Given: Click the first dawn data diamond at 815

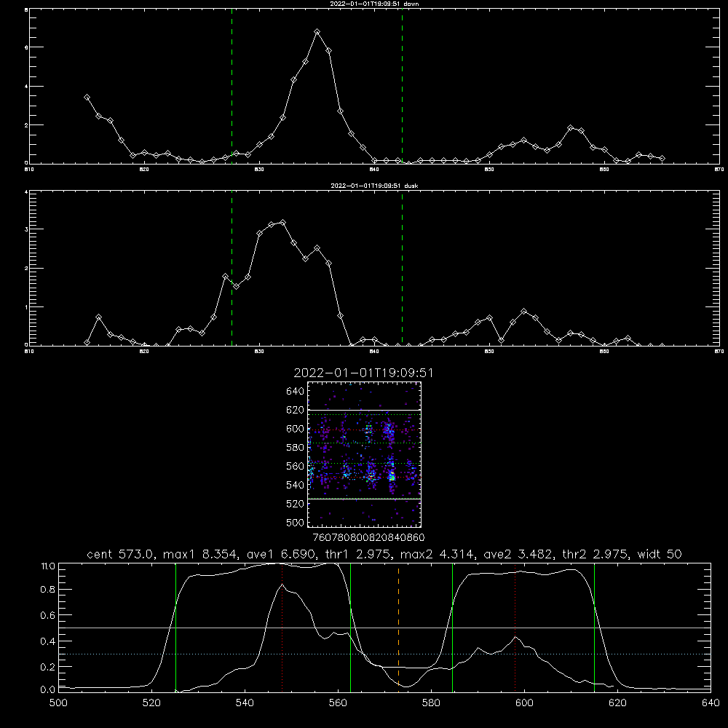Looking at the screenshot, I should 87,98.
